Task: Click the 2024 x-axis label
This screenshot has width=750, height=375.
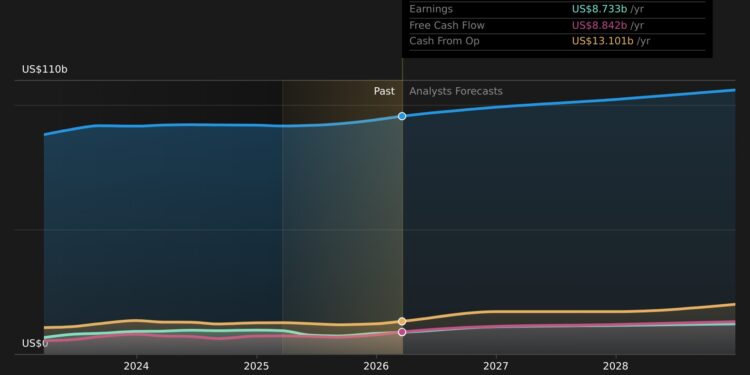Action: [x=136, y=367]
